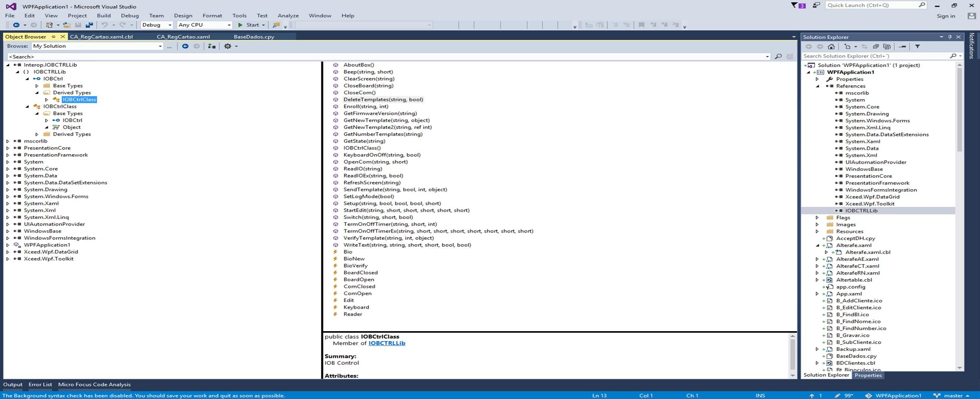Click Save All icon in main toolbar

click(89, 25)
